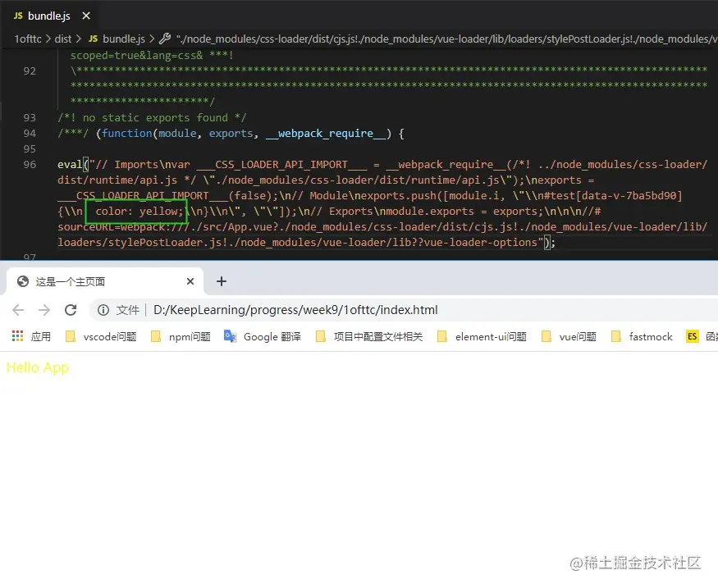Go back in browser history
Image resolution: width=718 pixels, height=588 pixels.
coord(18,310)
